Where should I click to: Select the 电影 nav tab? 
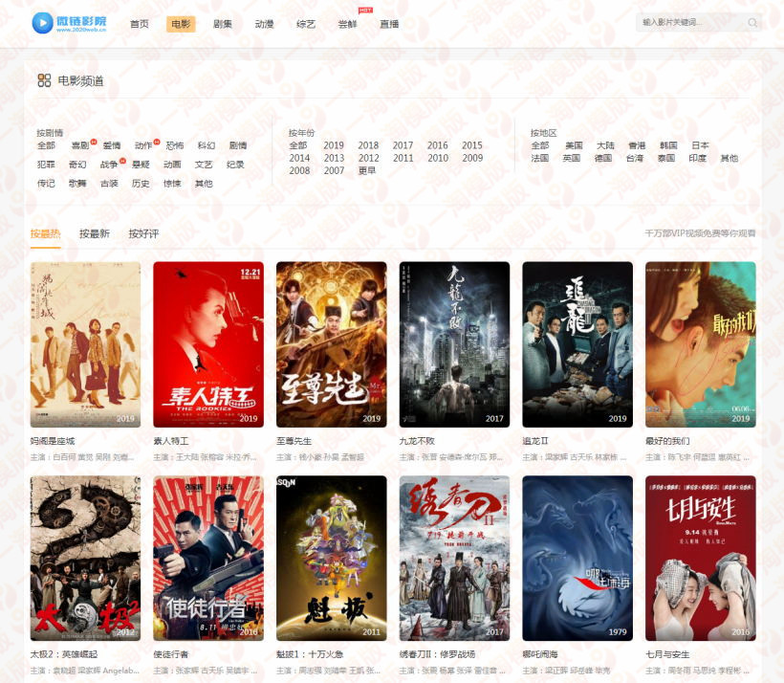181,24
